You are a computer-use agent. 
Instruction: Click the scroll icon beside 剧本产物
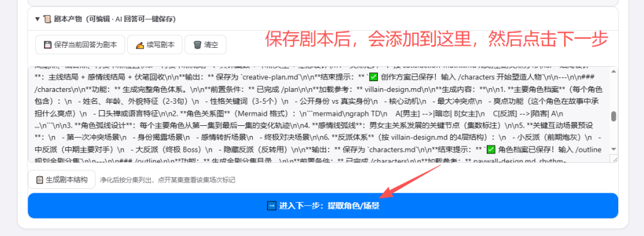[47, 19]
